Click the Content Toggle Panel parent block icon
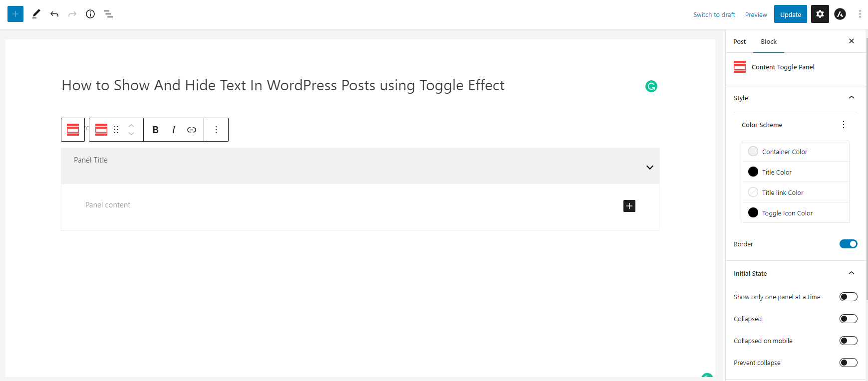868x381 pixels. pos(72,129)
